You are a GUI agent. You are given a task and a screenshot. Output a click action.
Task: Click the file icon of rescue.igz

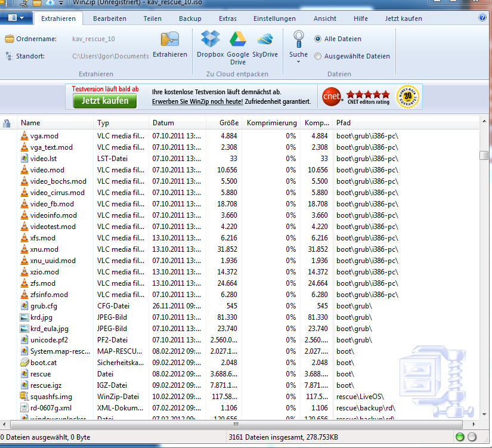click(x=24, y=385)
